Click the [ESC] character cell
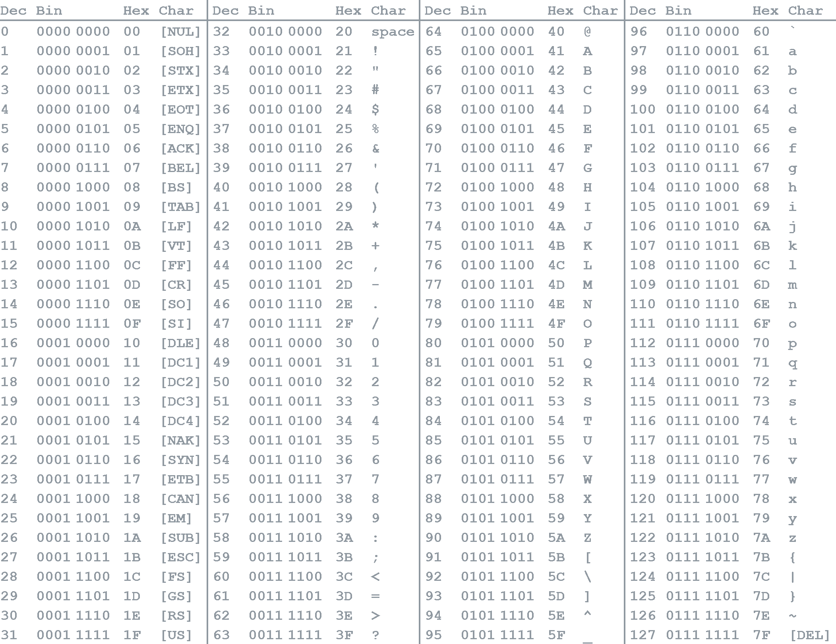The width and height of the screenshot is (836, 644). pos(180,557)
